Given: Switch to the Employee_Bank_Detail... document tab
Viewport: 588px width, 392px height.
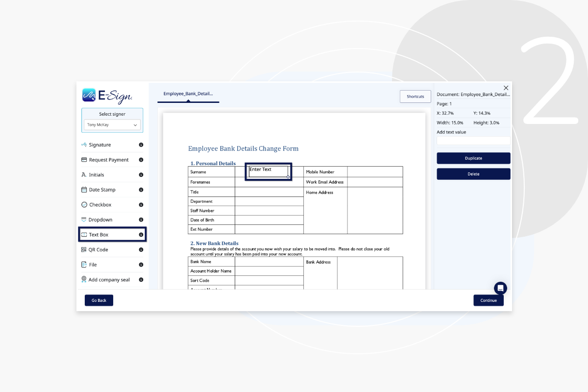Looking at the screenshot, I should [x=188, y=94].
